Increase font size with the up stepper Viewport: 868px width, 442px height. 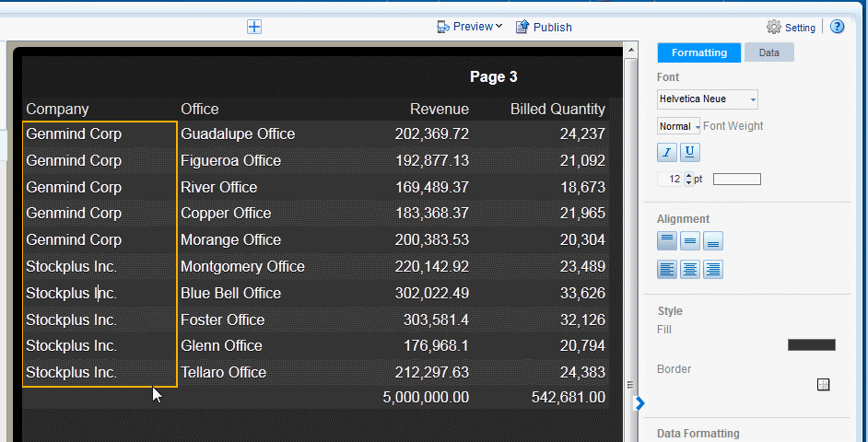click(688, 176)
